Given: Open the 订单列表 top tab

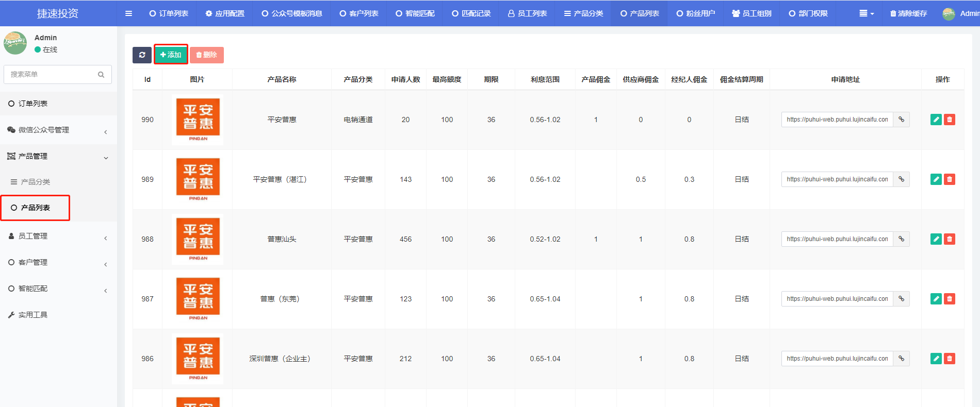Looking at the screenshot, I should (169, 13).
